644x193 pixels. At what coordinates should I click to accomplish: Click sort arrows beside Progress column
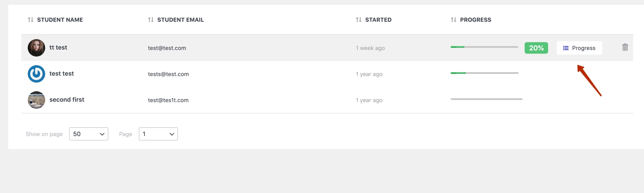[x=453, y=20]
